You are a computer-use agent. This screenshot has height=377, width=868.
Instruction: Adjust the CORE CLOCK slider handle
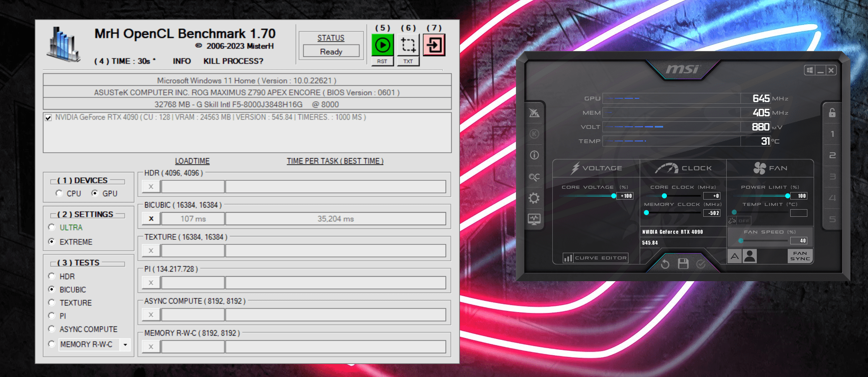tap(664, 196)
